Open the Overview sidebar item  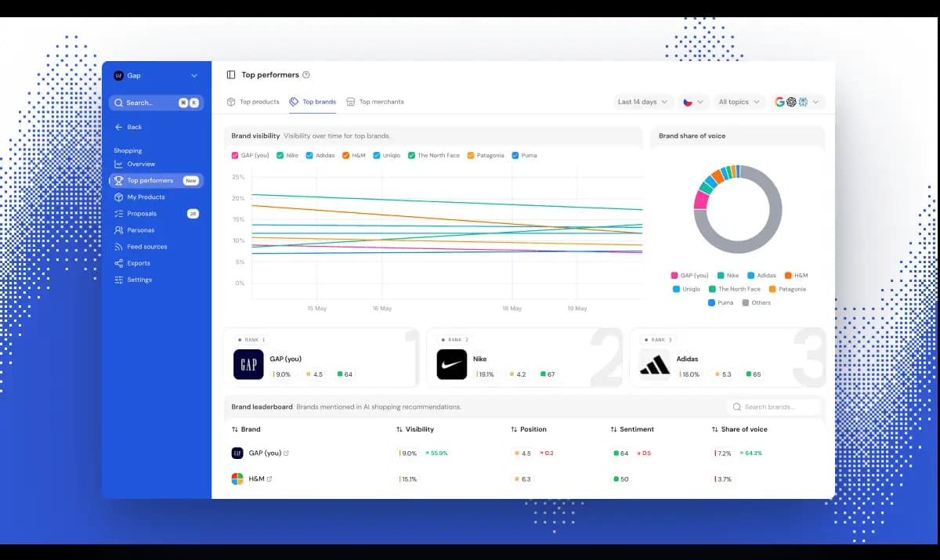(x=156, y=164)
